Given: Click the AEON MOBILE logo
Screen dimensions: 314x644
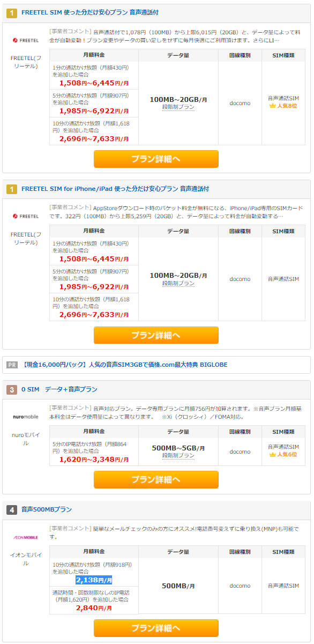Looking at the screenshot, I should click(x=25, y=537).
